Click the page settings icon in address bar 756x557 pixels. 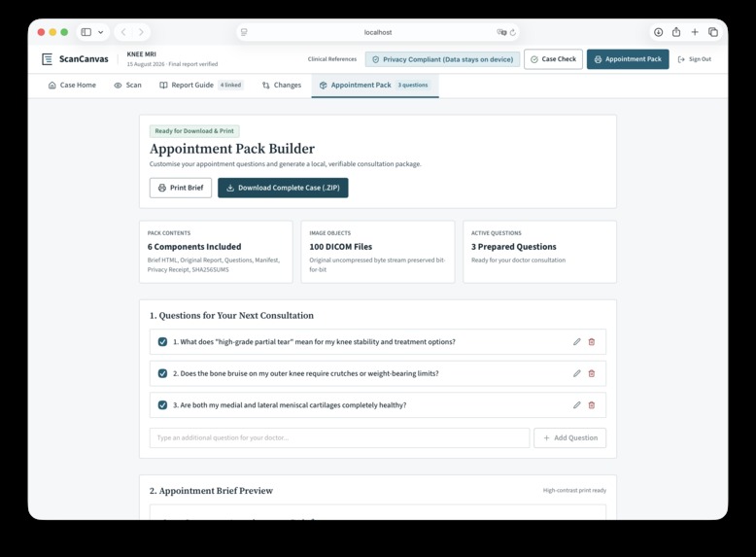[244, 32]
